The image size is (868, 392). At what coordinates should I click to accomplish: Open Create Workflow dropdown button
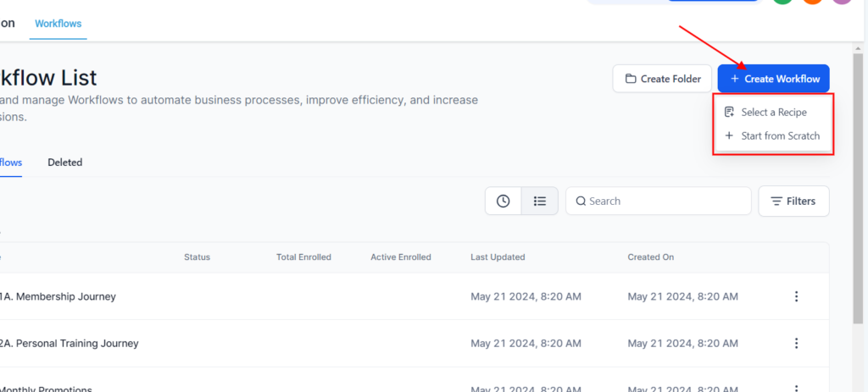coord(774,79)
